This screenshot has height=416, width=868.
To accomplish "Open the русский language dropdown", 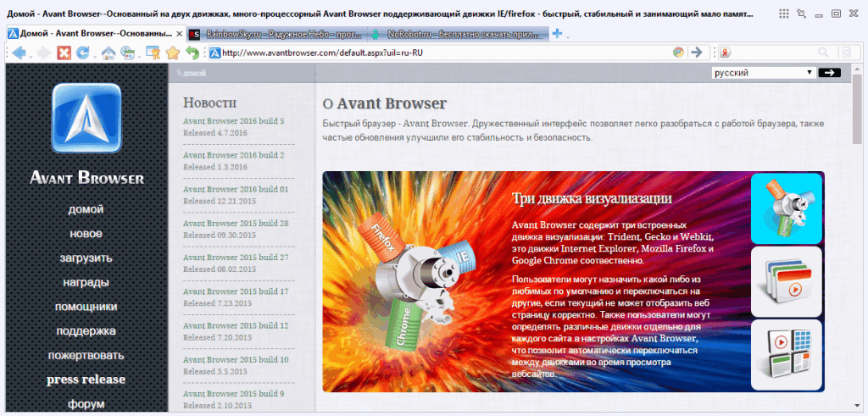I will pos(764,73).
